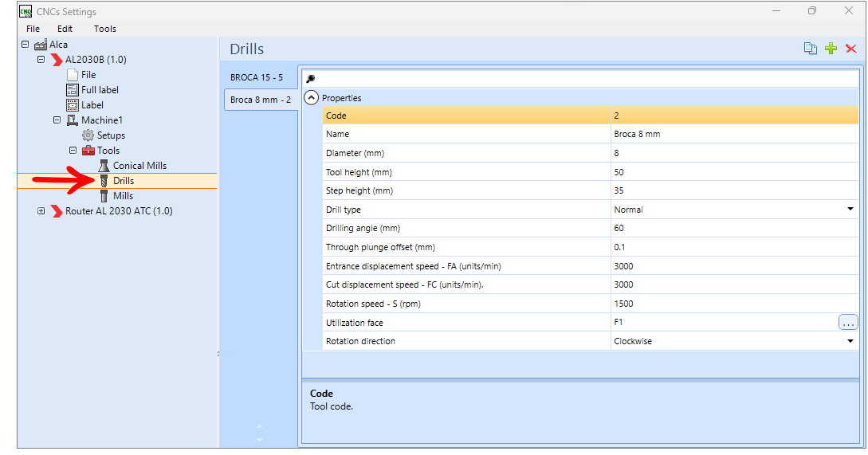
Task: Edit the Name value Broca 8 mm
Action: point(735,134)
